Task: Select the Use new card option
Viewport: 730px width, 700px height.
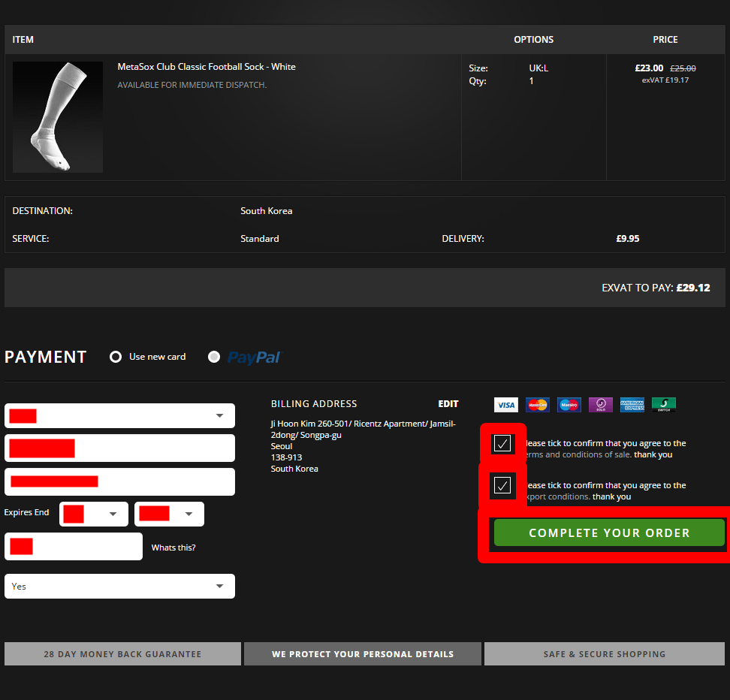Action: [116, 357]
